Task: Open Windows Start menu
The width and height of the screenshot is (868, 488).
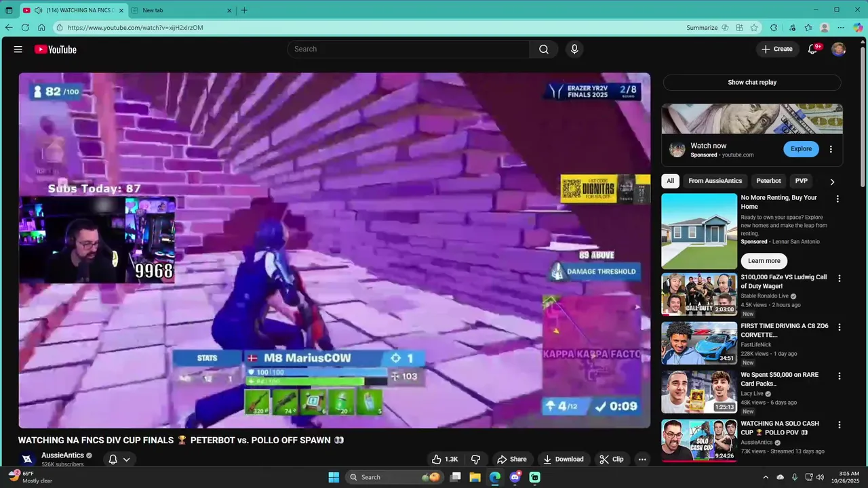Action: click(x=334, y=477)
